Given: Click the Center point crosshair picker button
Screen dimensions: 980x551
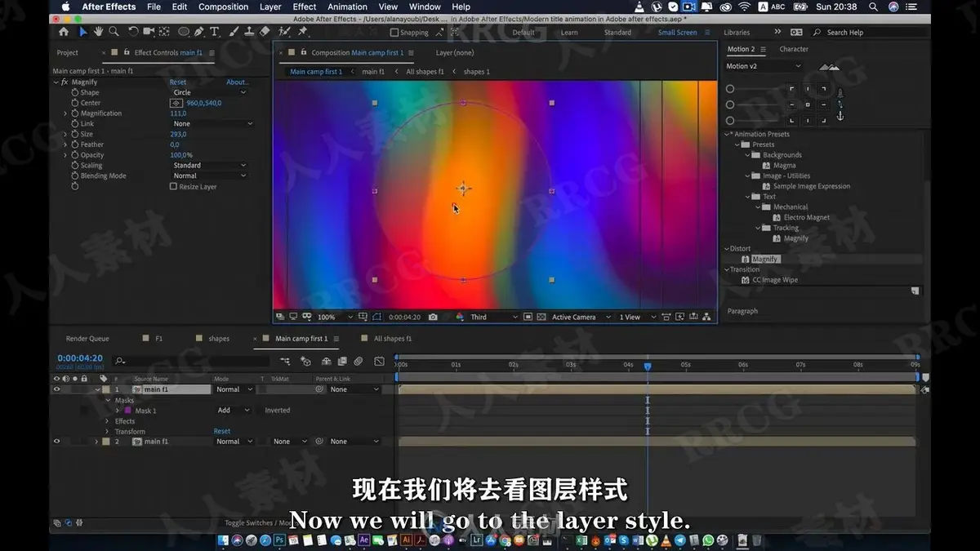Looking at the screenshot, I should coord(176,103).
